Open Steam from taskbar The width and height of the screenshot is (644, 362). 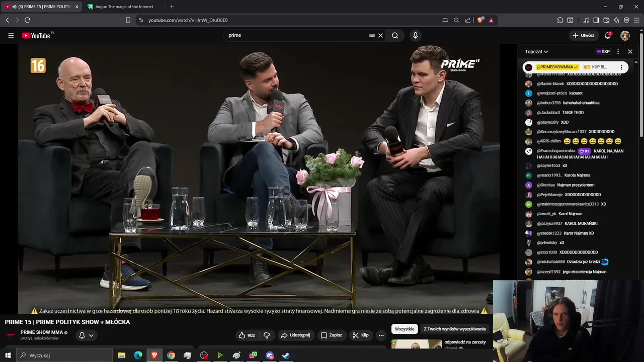(286, 355)
